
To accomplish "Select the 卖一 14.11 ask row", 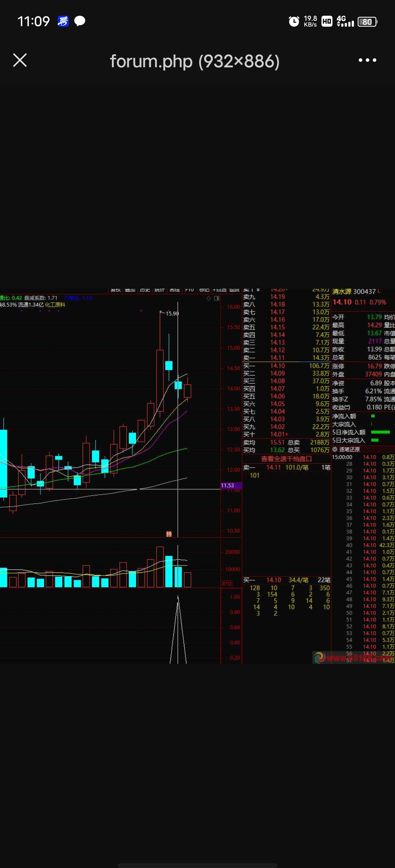I will coord(286,358).
